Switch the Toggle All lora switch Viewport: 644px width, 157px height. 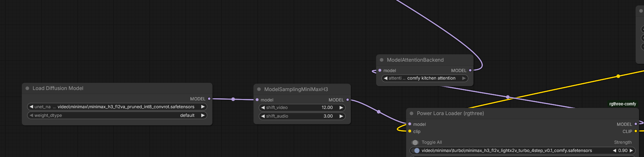point(415,142)
